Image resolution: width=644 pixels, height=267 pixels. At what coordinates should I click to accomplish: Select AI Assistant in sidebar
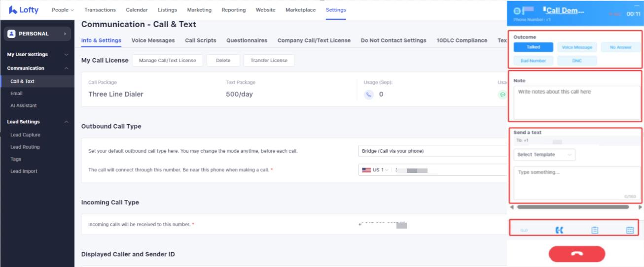tap(24, 106)
